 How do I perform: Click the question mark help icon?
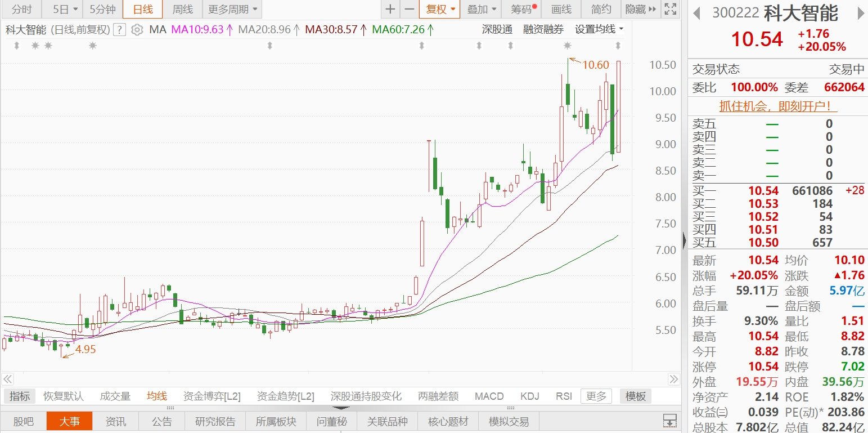[x=119, y=30]
